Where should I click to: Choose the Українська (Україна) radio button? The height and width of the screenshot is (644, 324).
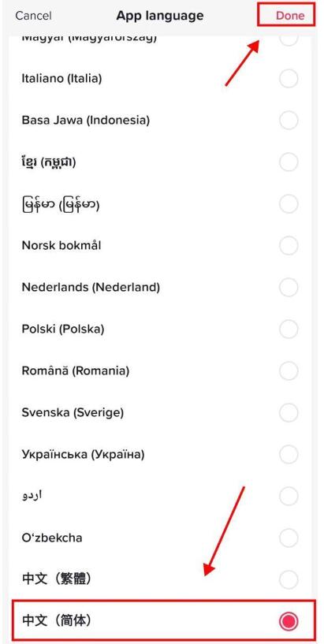[x=289, y=454]
